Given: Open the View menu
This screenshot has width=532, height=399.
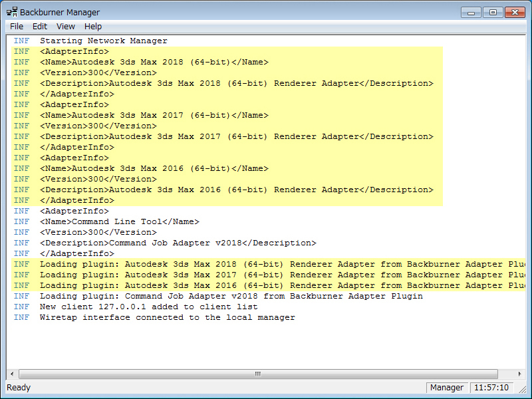Looking at the screenshot, I should coord(65,27).
